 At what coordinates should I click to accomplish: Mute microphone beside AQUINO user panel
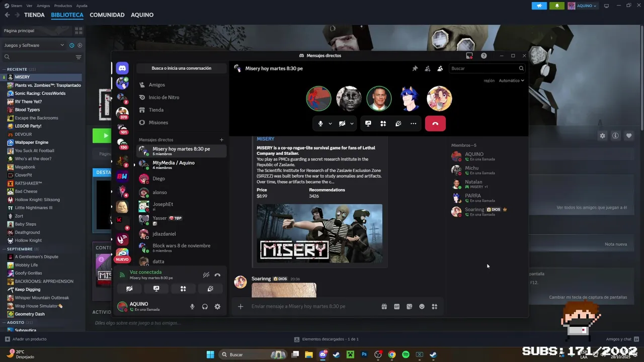(x=192, y=307)
